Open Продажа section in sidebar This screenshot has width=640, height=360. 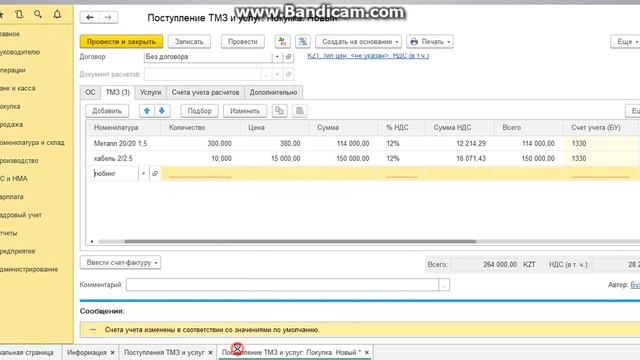click(11, 124)
